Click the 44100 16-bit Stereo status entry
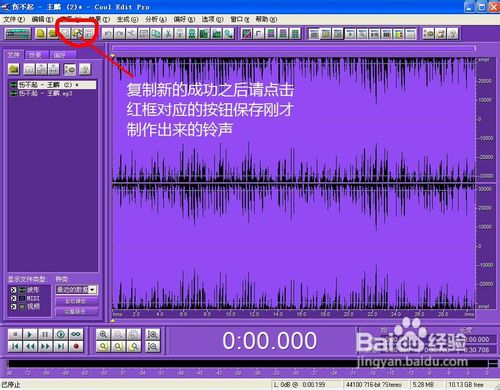Viewport: 500px width, 390px height. [x=374, y=385]
